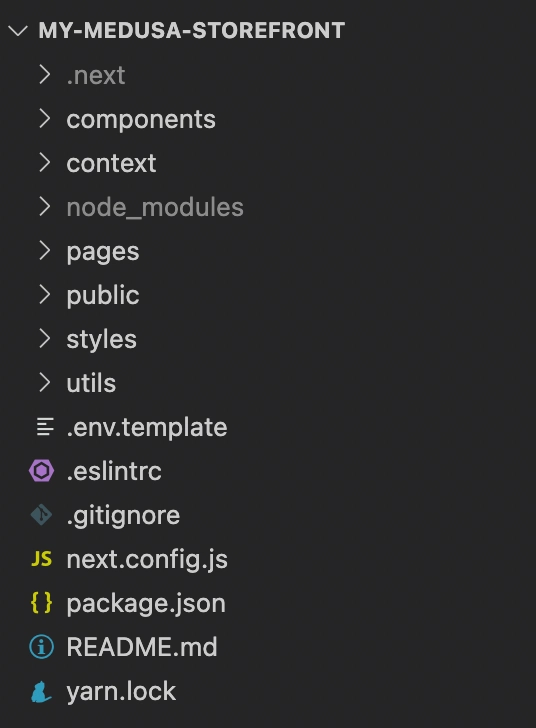
Task: Open the README.md file
Action: click(268, 647)
